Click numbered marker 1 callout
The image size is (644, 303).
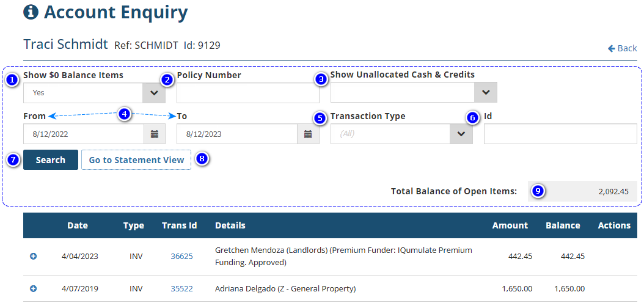[x=12, y=79]
